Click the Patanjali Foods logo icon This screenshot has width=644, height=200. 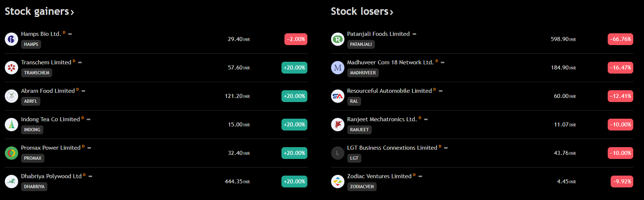pyautogui.click(x=338, y=39)
